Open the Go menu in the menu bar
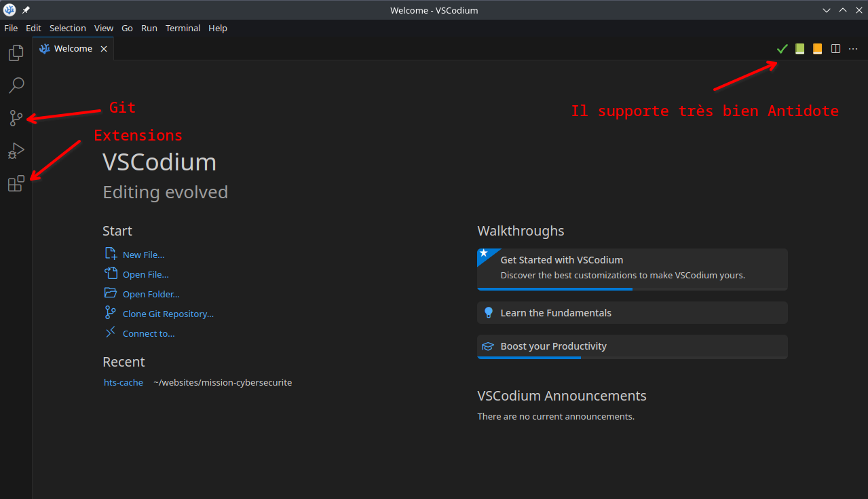Image resolution: width=868 pixels, height=499 pixels. (x=127, y=28)
